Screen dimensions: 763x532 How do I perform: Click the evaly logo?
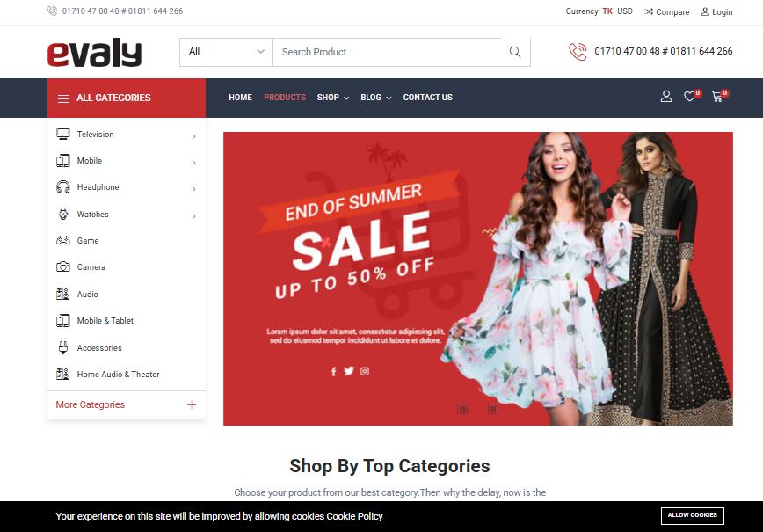click(x=94, y=52)
